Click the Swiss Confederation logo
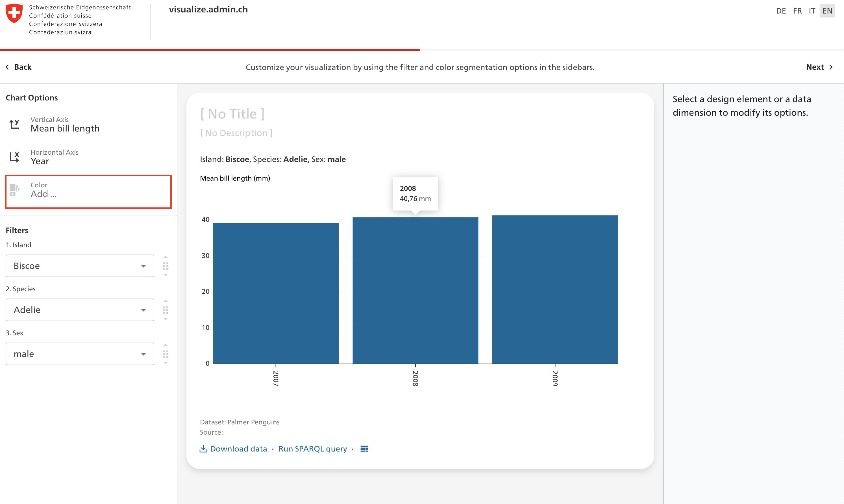Image resolution: width=844 pixels, height=504 pixels. [14, 14]
